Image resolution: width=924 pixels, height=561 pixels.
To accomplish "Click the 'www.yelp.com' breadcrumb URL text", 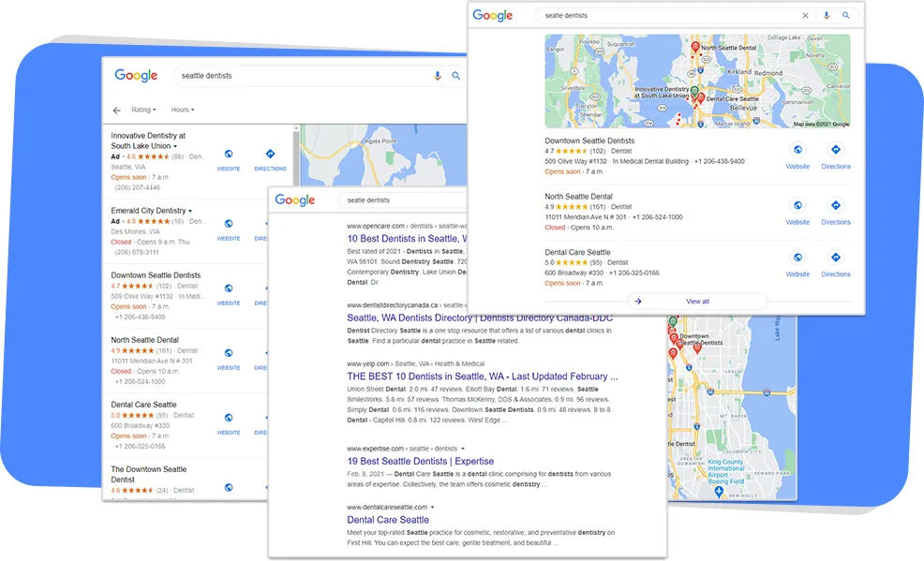I will point(367,364).
